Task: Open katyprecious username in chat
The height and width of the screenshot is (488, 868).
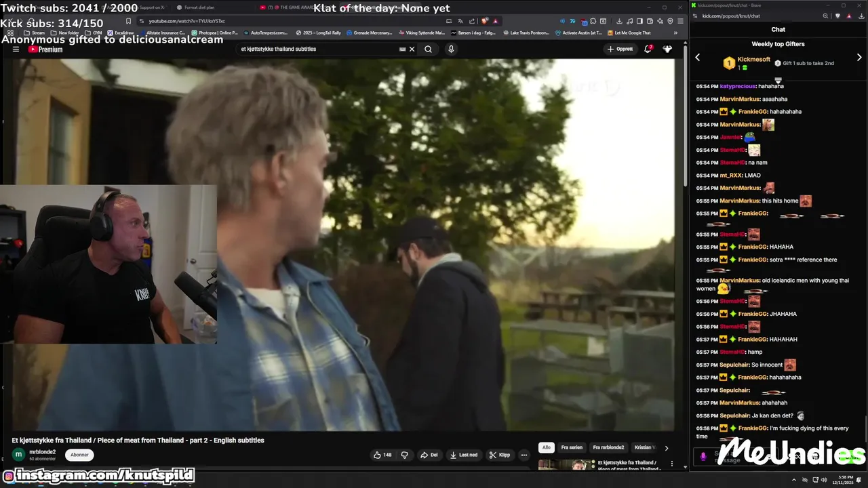Action: tap(738, 86)
